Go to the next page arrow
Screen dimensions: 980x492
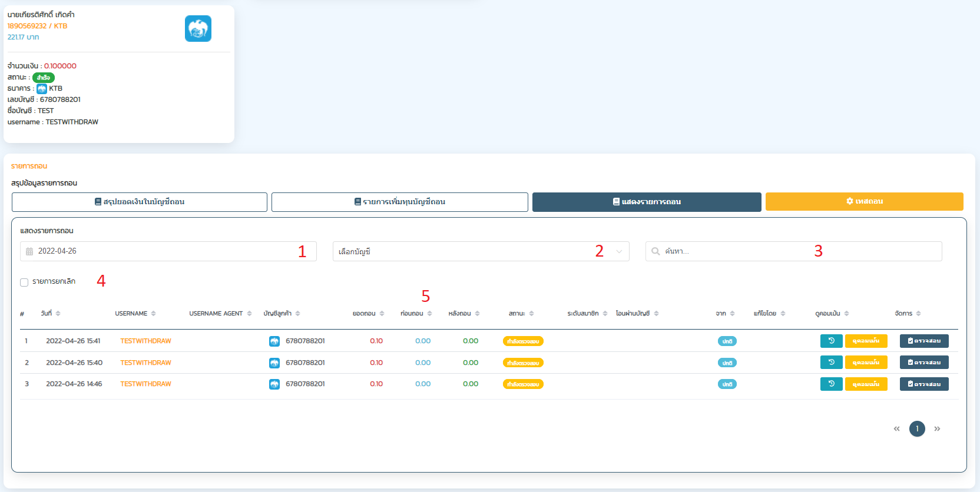[x=937, y=429]
